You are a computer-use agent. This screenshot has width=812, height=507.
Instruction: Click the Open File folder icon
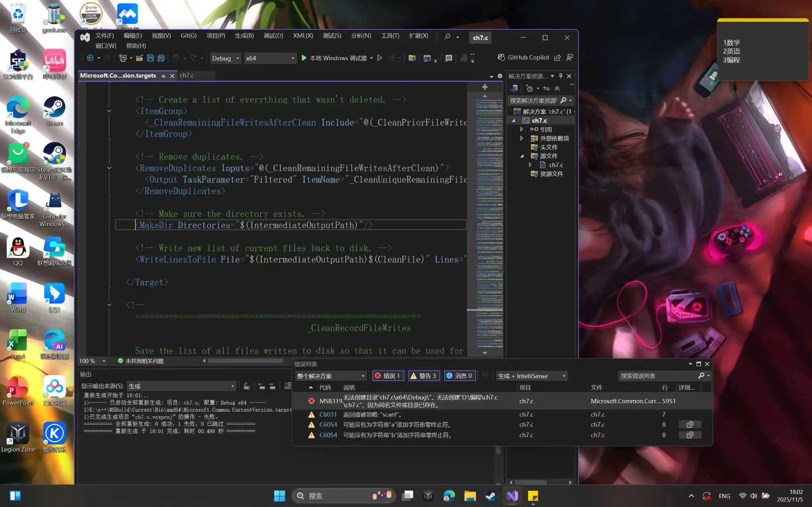(139, 58)
